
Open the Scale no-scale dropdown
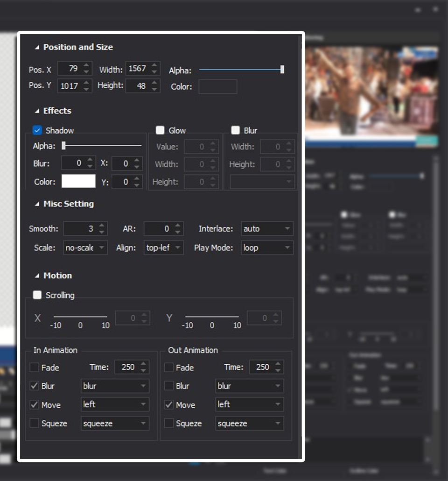point(85,248)
